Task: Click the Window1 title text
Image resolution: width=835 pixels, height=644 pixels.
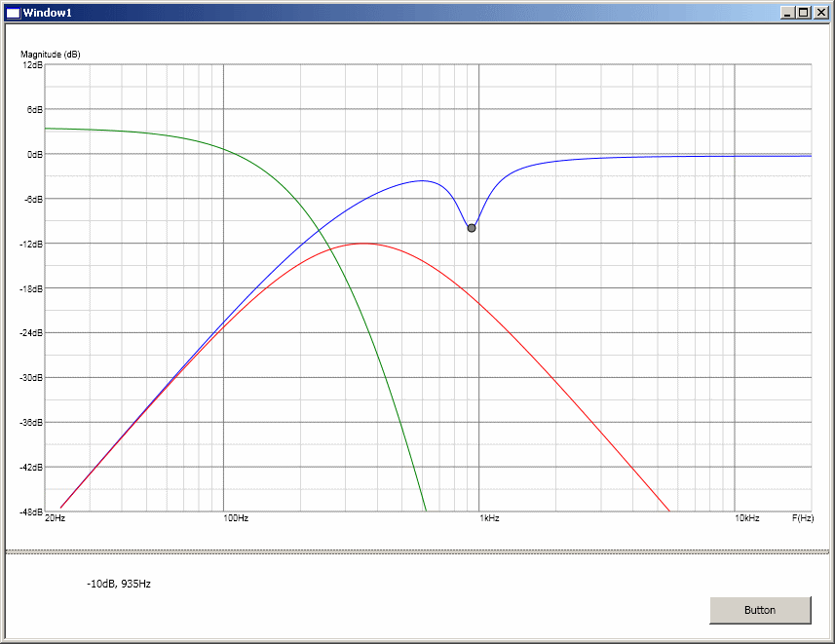Action: coord(48,13)
